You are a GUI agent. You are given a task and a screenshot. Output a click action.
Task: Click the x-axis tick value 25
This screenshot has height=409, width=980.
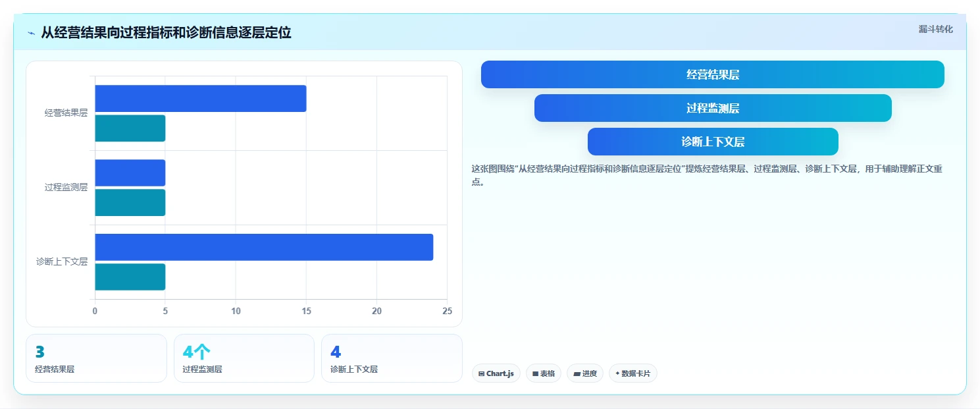[447, 311]
